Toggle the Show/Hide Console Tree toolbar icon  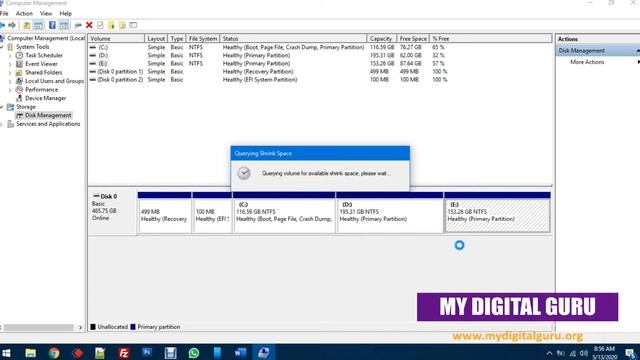[38, 25]
